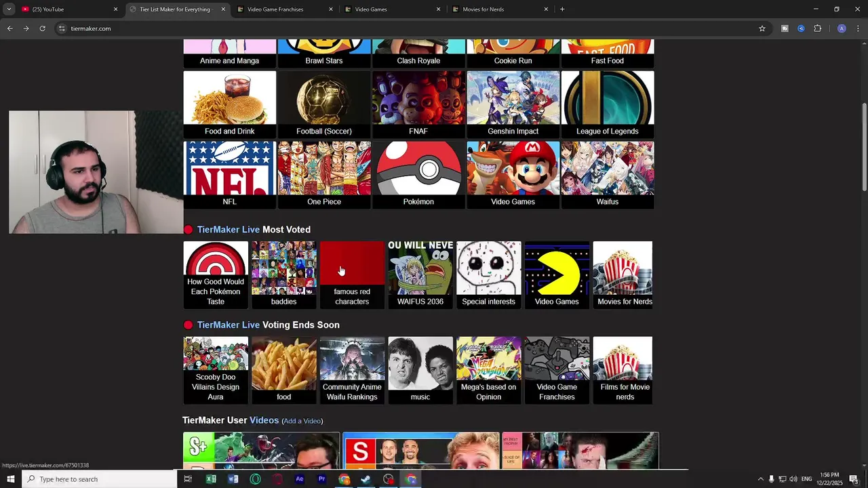Click the Type here to search box
This screenshot has height=488, width=868.
point(99,479)
